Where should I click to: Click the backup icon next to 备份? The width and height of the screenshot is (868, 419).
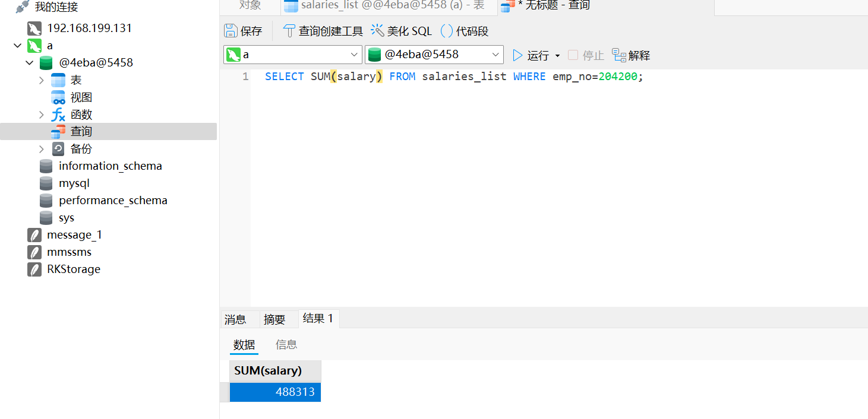pos(58,149)
